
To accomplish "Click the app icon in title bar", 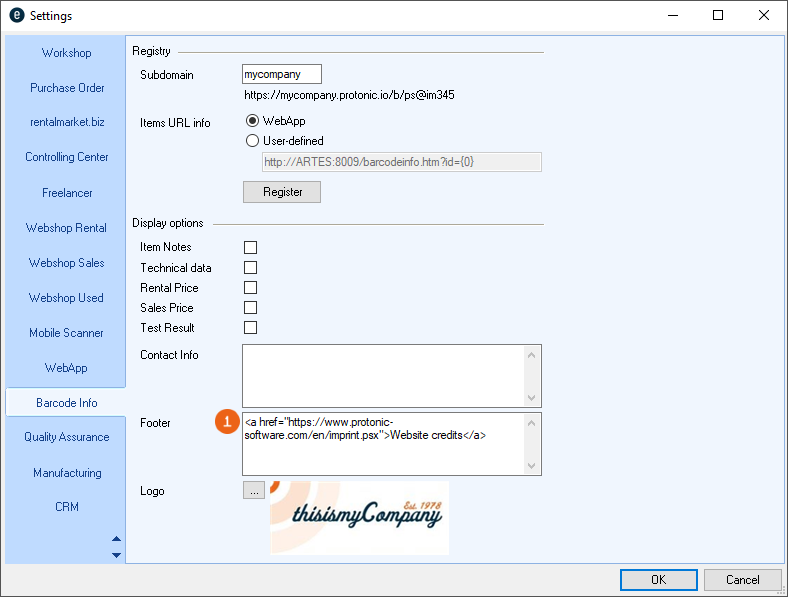I will (16, 16).
